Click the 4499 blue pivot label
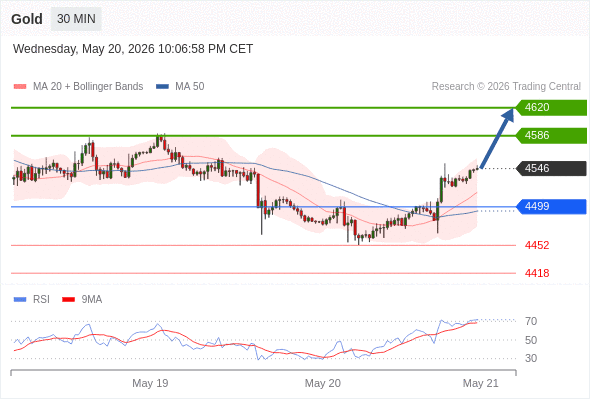 [551, 207]
